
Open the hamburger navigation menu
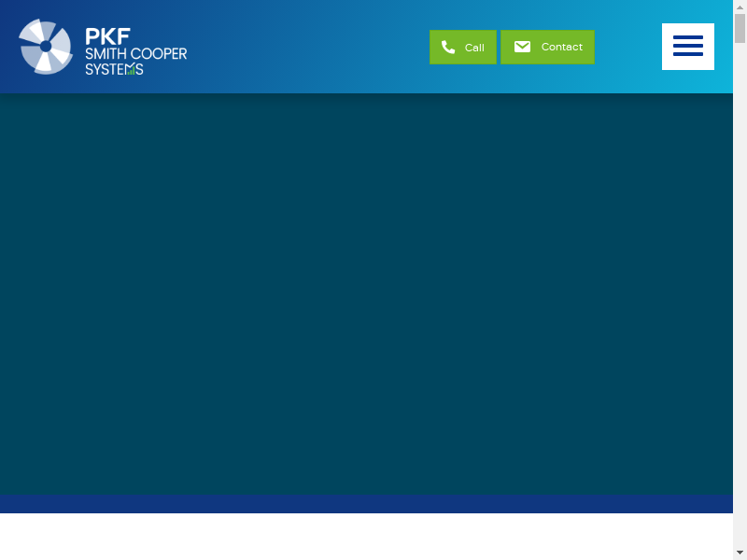[688, 47]
